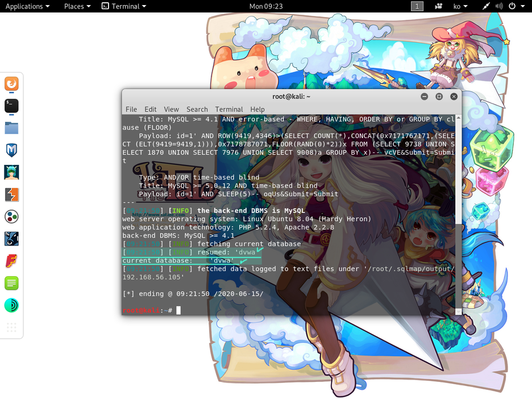Click the "resumed: 'dvwa" log line
This screenshot has width=532, height=399.
[x=189, y=252]
